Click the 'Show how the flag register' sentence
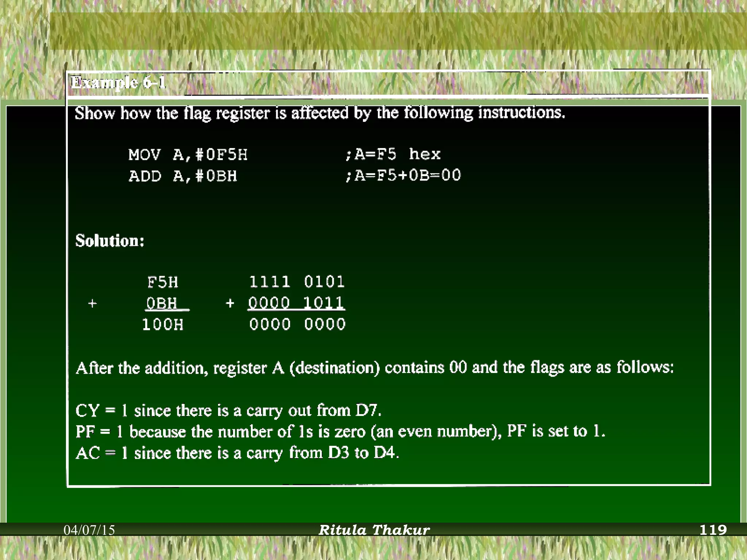Viewport: 747px width, 560px height. pyautogui.click(x=320, y=113)
